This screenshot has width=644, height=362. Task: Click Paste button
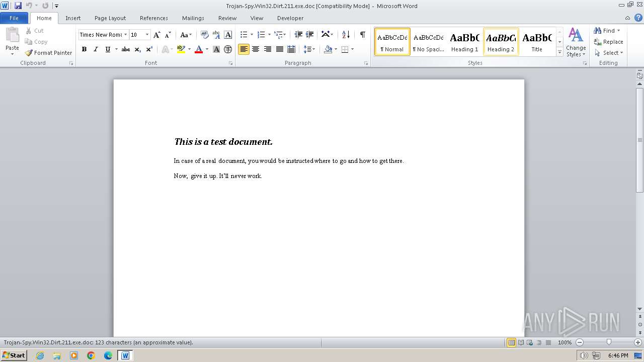[x=12, y=41]
